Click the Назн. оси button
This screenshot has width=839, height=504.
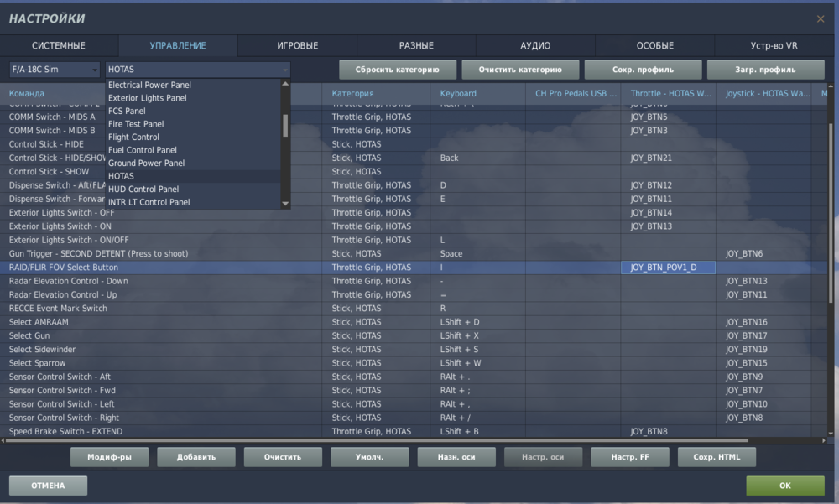pos(456,457)
